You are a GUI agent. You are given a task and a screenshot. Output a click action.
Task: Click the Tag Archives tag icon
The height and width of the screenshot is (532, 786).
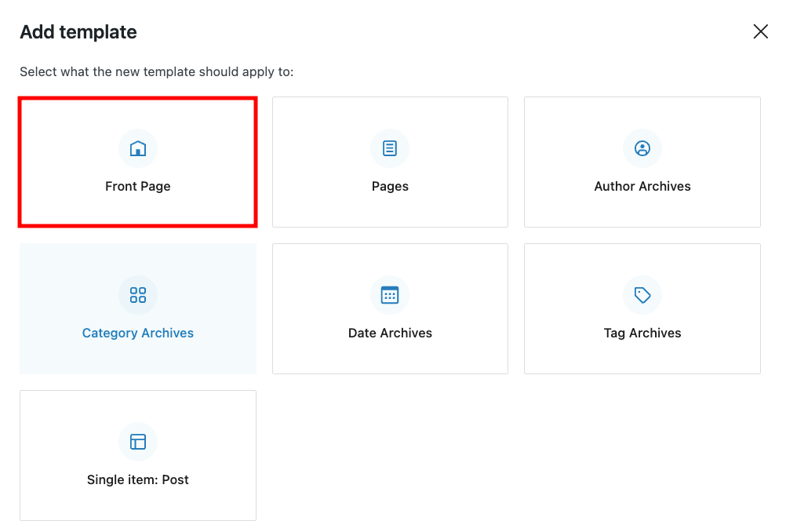click(642, 295)
